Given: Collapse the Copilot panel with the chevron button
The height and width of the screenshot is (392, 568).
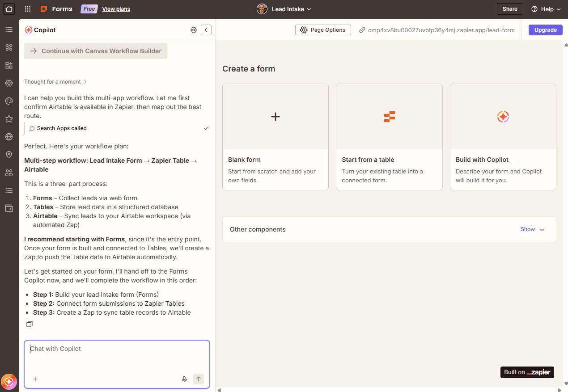Looking at the screenshot, I should (206, 30).
